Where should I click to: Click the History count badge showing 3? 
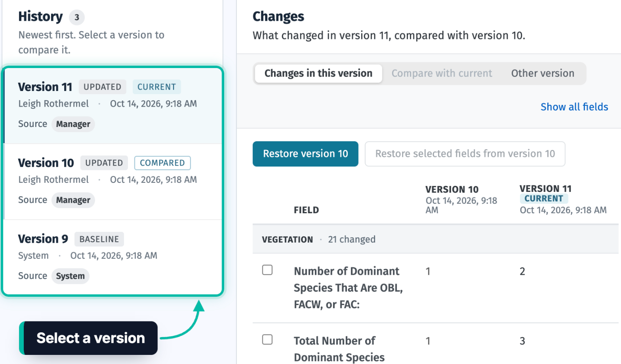coord(77,18)
